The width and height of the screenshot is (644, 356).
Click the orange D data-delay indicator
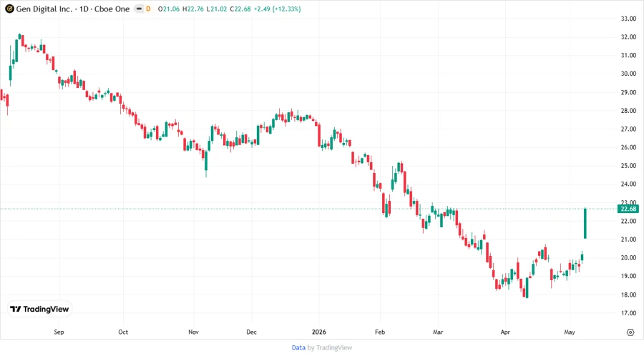point(148,9)
